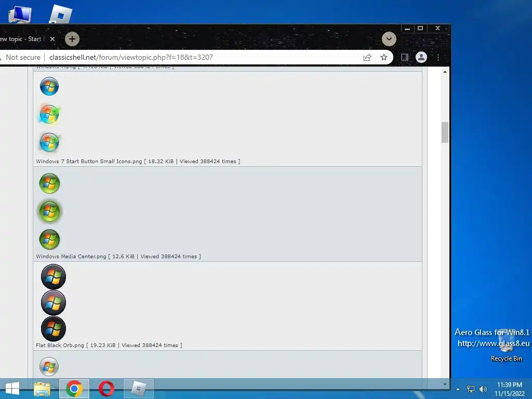Image resolution: width=532 pixels, height=399 pixels.
Task: Select Recycle Bin desktop icon
Action: [x=506, y=344]
